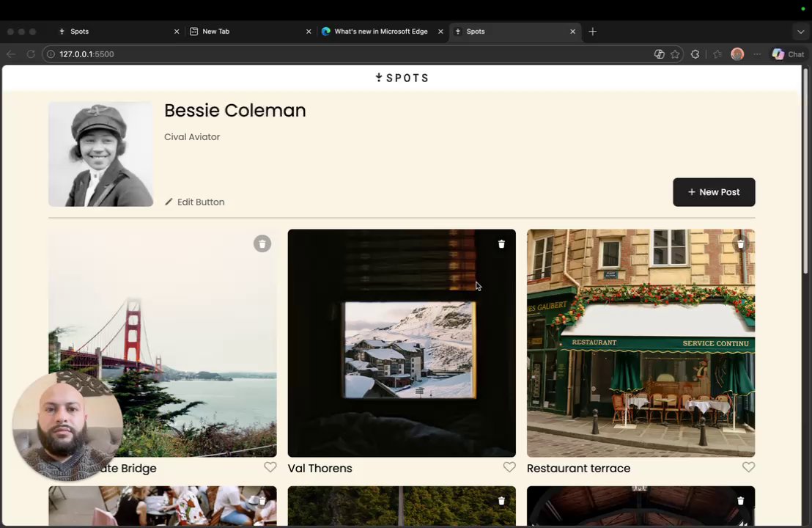Delete the Golden Gate Bridge card

(x=262, y=243)
